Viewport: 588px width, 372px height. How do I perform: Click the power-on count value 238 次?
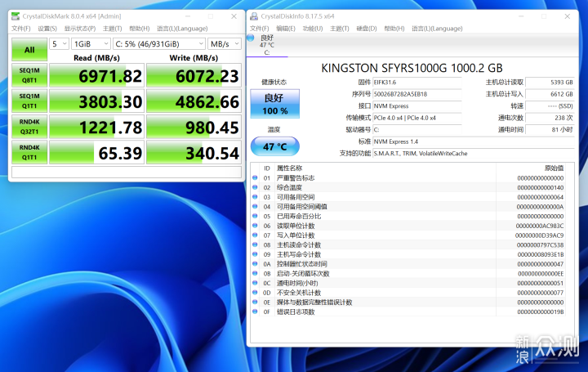click(x=550, y=118)
